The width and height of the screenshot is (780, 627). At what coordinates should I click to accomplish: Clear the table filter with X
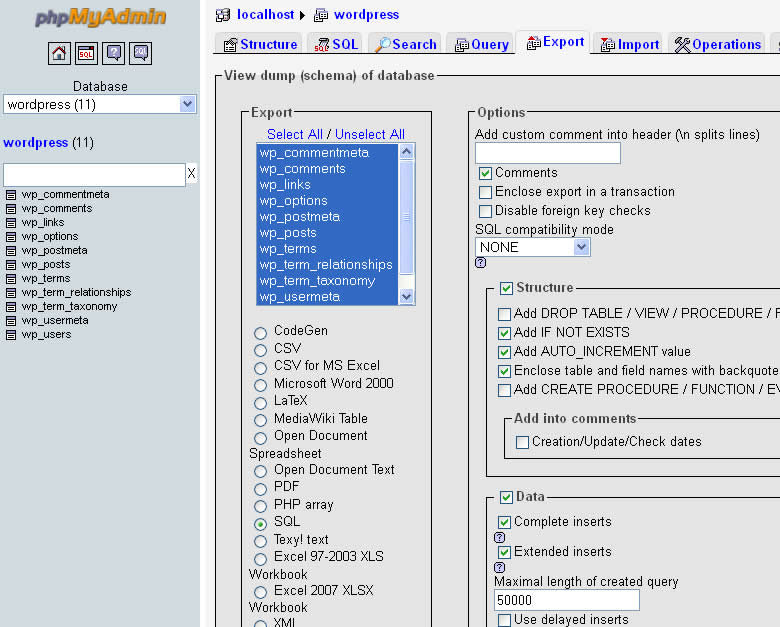coord(192,174)
